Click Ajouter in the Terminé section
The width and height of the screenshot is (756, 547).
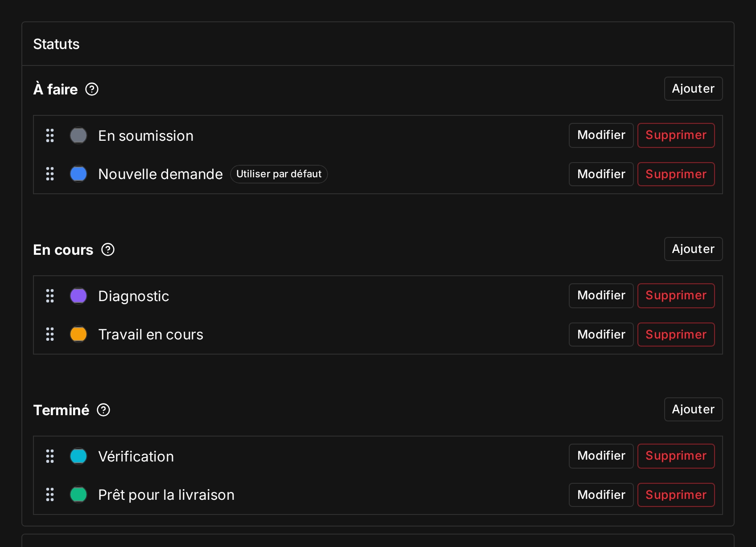tap(693, 409)
